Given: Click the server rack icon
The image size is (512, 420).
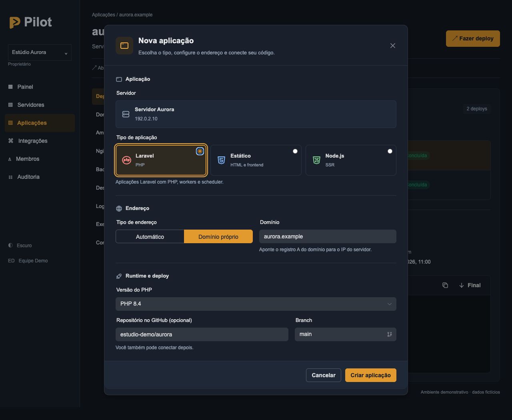Looking at the screenshot, I should (x=126, y=114).
